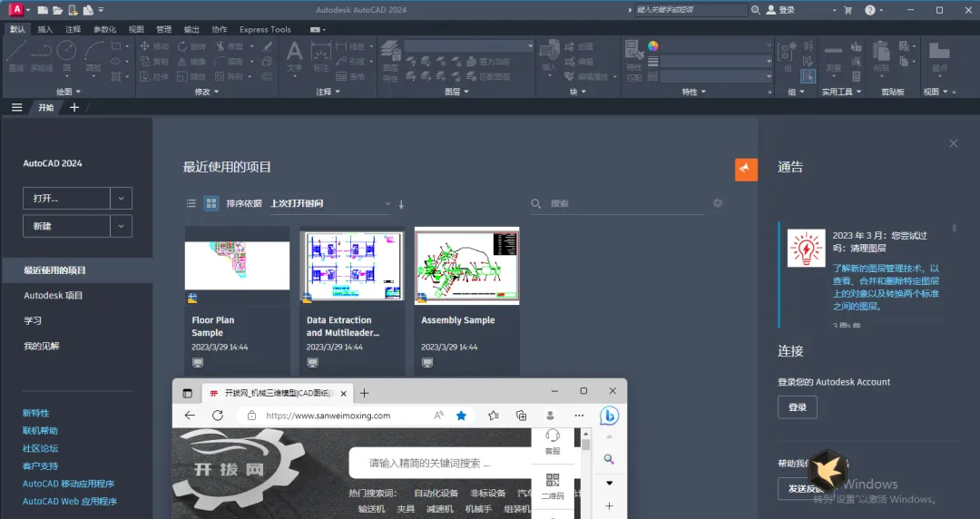This screenshot has width=980, height=519.
Task: Click the Rotate (旋转) tool
Action: point(191,46)
